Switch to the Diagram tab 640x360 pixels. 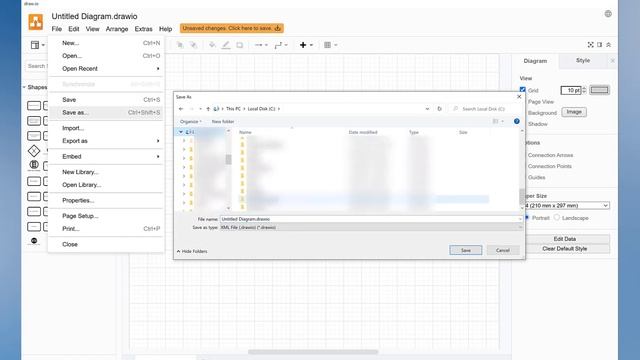pos(535,61)
